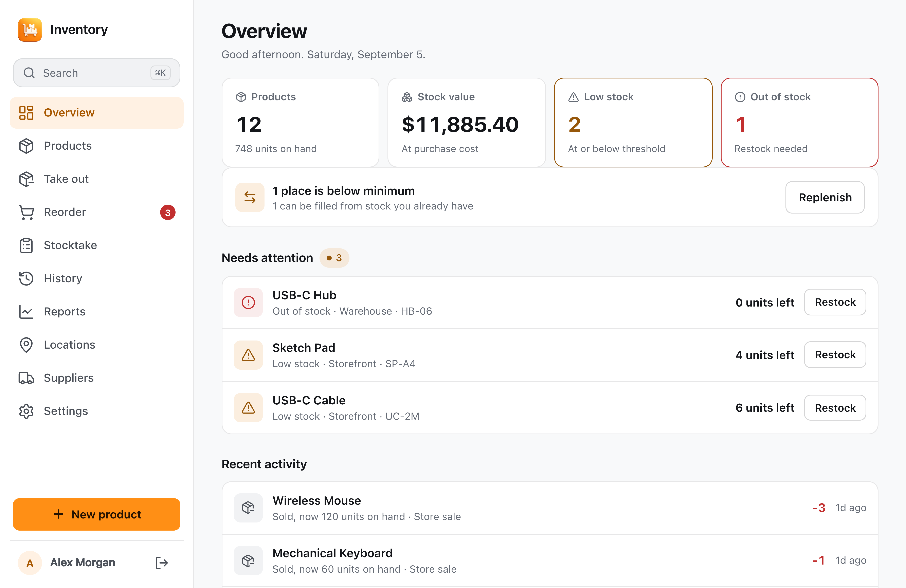Viewport: 906px width, 588px height.
Task: Focus the Search input field
Action: (97, 73)
